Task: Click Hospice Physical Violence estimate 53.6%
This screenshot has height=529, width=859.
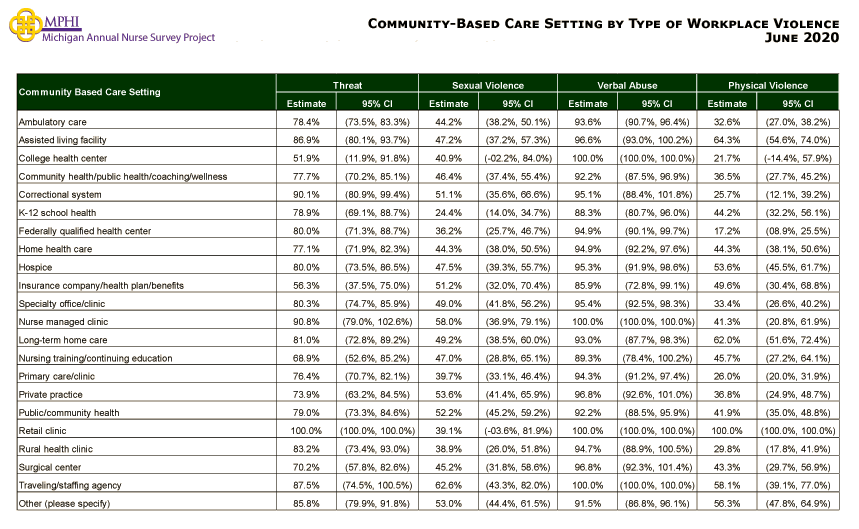Action: point(727,267)
